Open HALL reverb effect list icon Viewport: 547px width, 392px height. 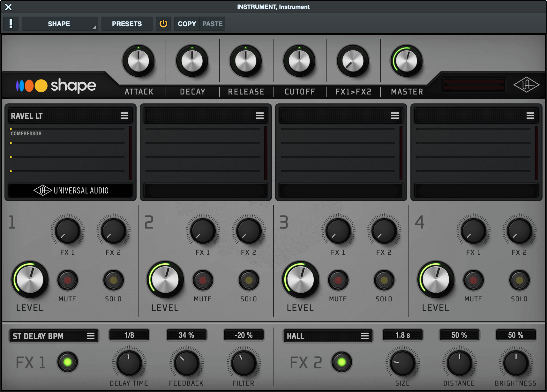(365, 336)
